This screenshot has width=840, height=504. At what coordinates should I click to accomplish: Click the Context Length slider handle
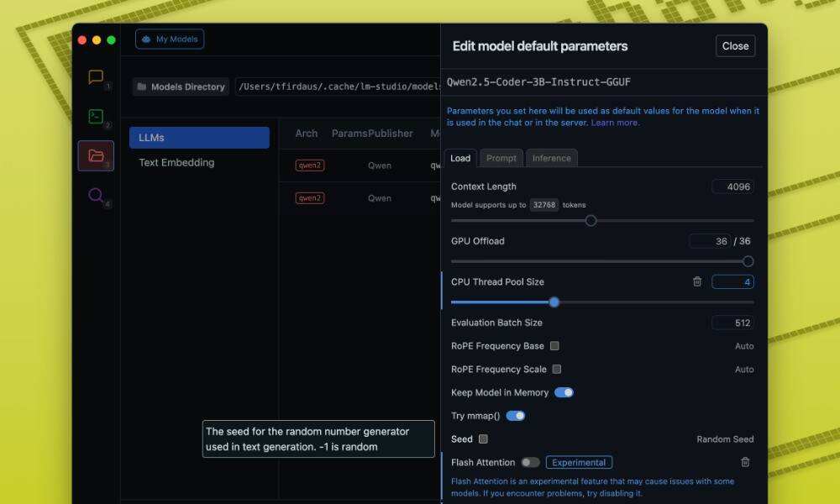[591, 221]
